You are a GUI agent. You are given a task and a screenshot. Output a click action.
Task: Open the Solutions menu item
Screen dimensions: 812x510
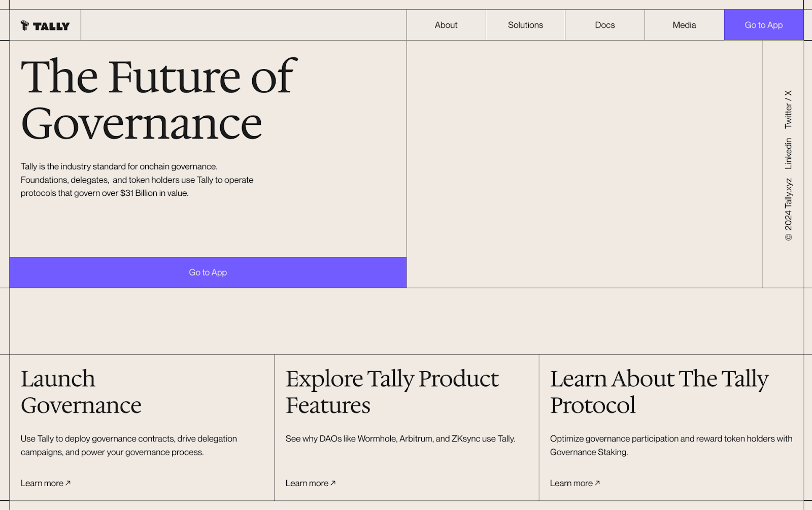(x=525, y=25)
